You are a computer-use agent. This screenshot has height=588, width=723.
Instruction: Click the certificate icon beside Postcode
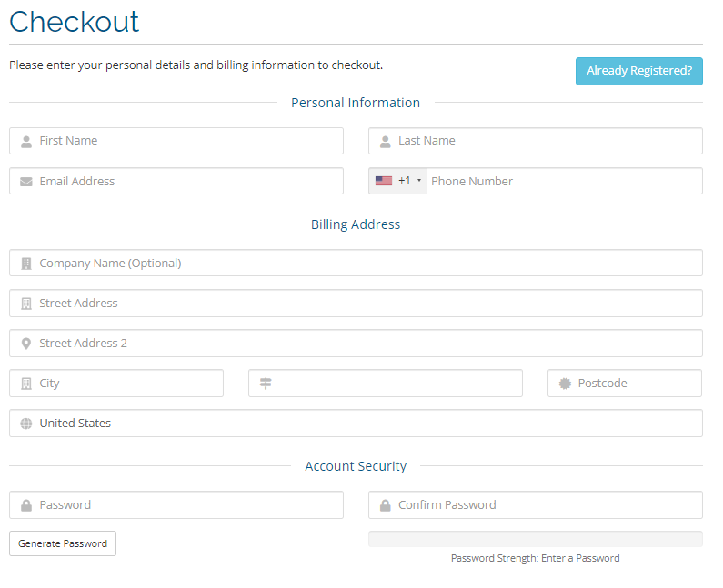[x=565, y=384]
